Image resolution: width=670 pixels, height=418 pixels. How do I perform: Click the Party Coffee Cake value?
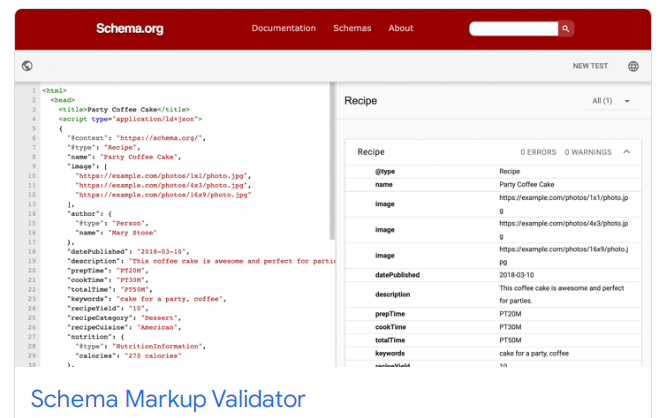(x=526, y=185)
